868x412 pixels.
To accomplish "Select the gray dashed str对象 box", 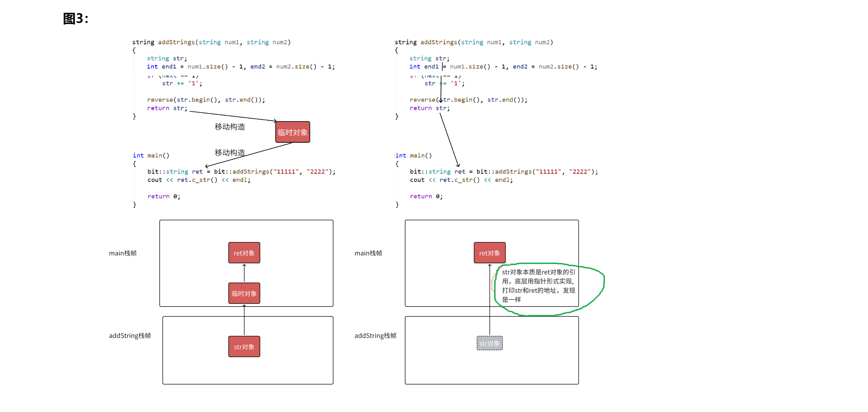I will click(489, 343).
